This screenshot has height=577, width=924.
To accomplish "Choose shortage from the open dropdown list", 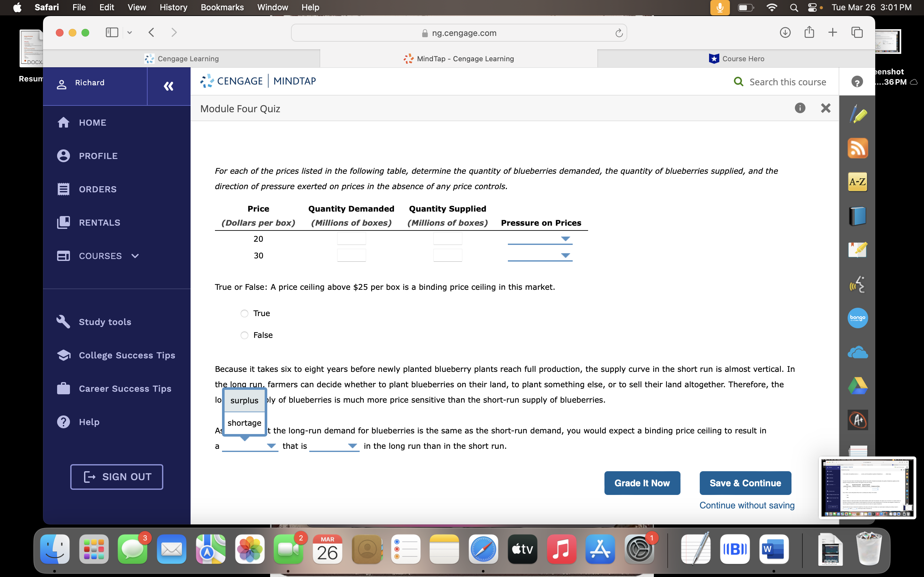I will (244, 423).
